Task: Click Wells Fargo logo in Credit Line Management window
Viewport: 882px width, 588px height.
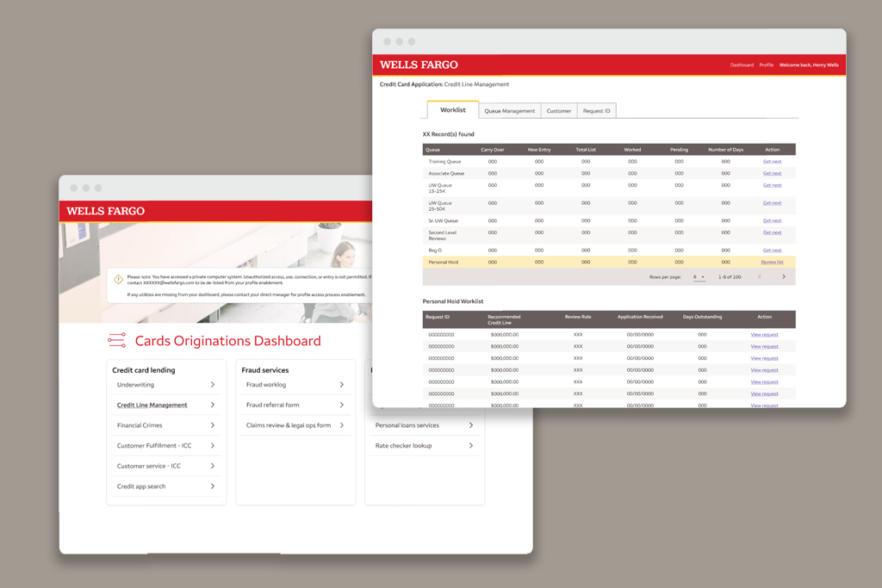Action: click(419, 65)
